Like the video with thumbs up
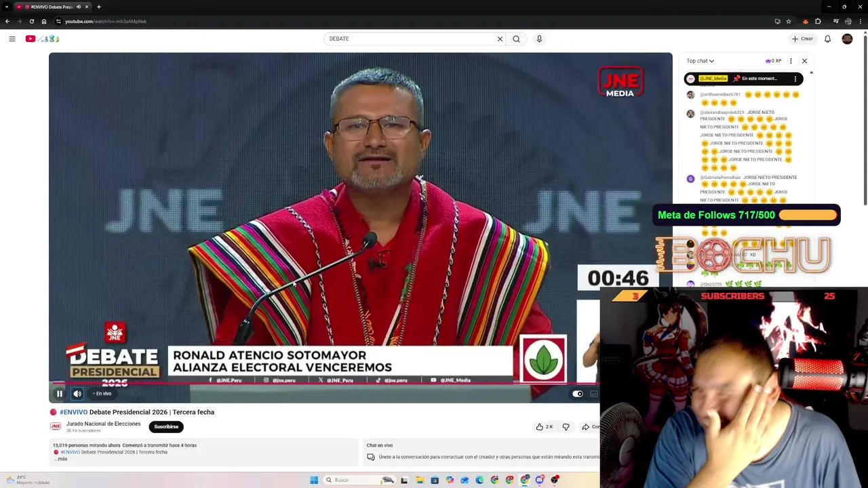This screenshot has height=488, width=868. pos(544,426)
